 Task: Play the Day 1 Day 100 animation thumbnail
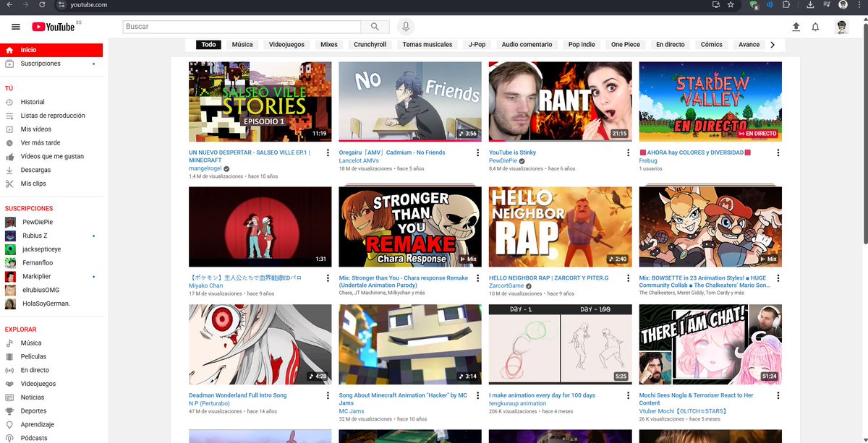tap(560, 344)
